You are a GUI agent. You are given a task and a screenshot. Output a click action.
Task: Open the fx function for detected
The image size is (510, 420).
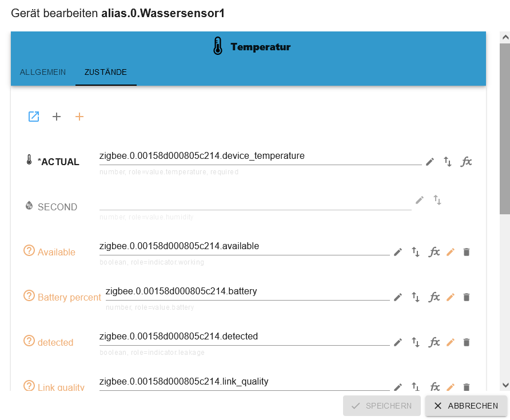tap(435, 342)
